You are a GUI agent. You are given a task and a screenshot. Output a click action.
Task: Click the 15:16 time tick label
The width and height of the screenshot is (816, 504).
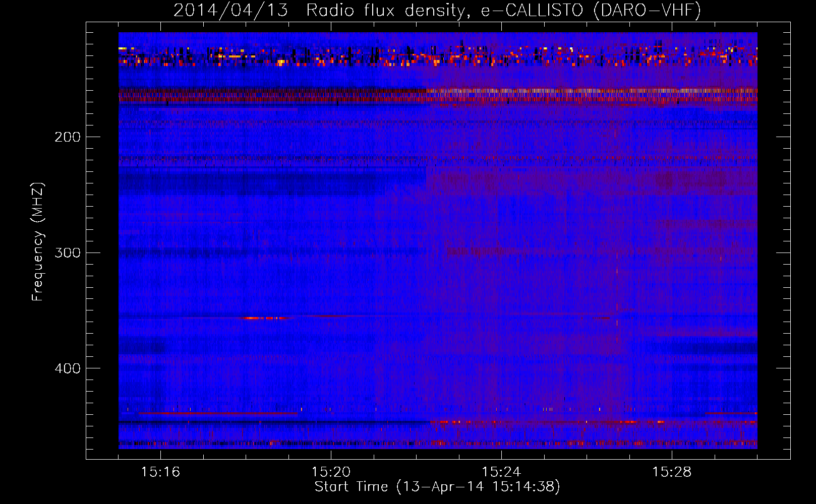coord(160,472)
